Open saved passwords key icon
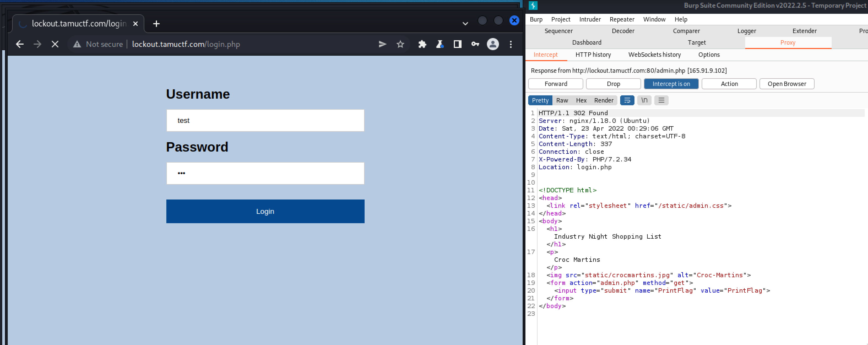 (475, 44)
